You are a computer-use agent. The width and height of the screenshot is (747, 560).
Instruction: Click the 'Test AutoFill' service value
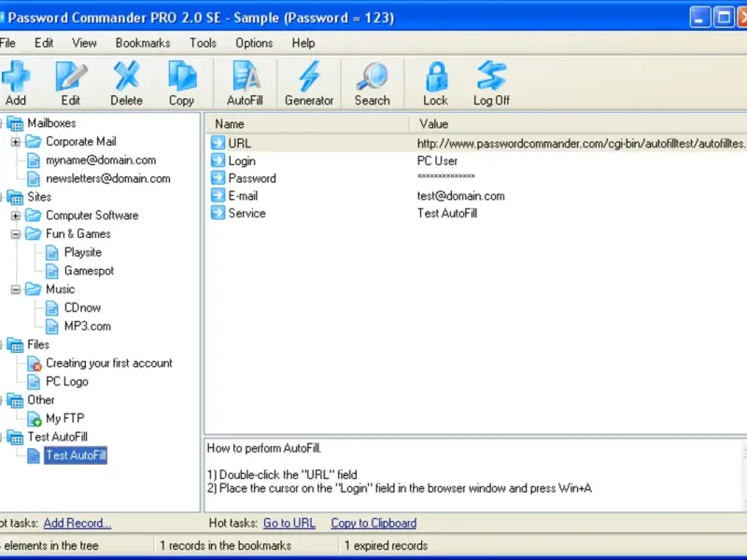[447, 214]
